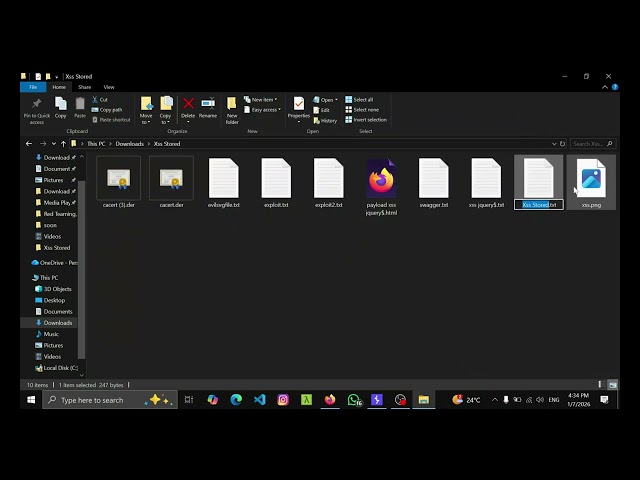Click Edit in the Open group
This screenshot has height=480, width=640.
coord(321,110)
